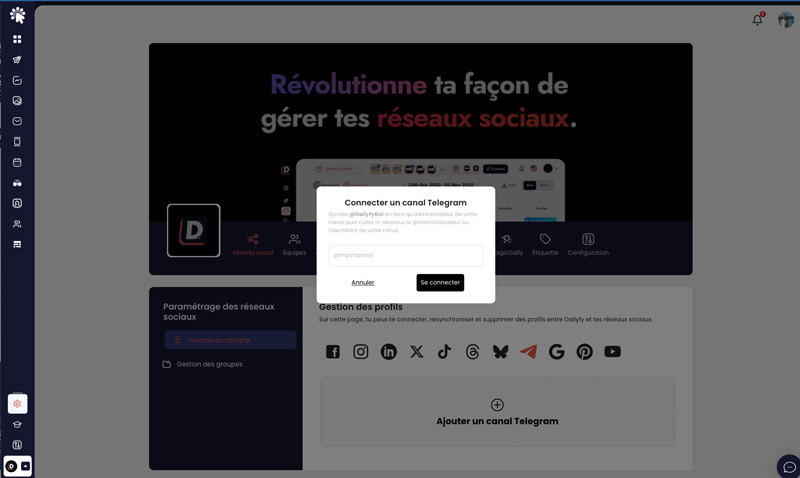Image resolution: width=800 pixels, height=478 pixels.
Task: Select the Telegram profile icon
Action: [x=529, y=351]
